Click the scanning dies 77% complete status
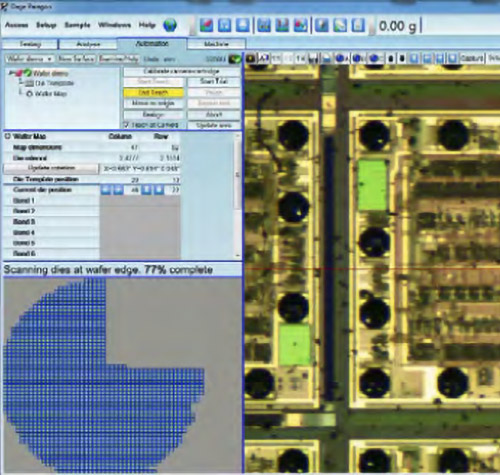The image size is (500, 475). [108, 270]
